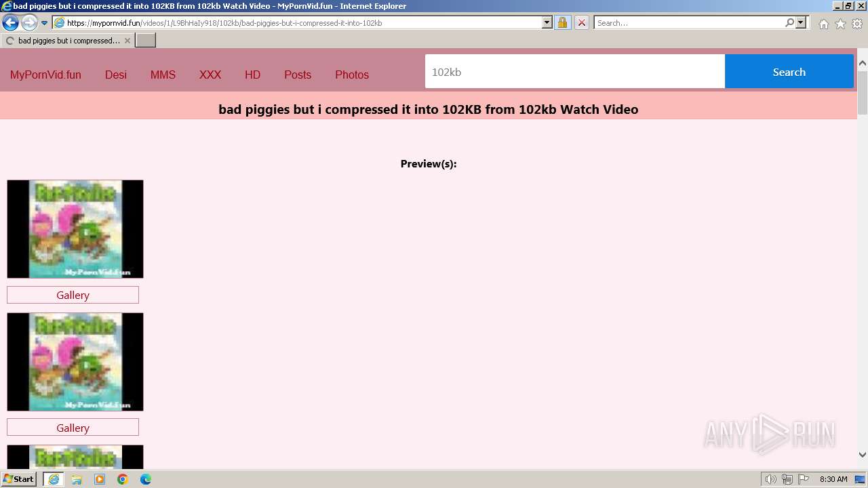Image resolution: width=868 pixels, height=488 pixels.
Task: Open Windows Media Player taskbar icon
Action: click(x=100, y=479)
